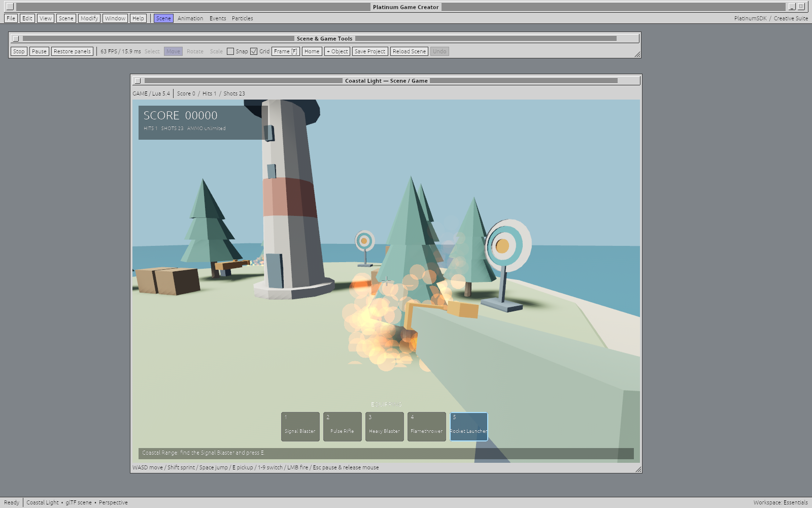Activate the Move tool

point(173,51)
